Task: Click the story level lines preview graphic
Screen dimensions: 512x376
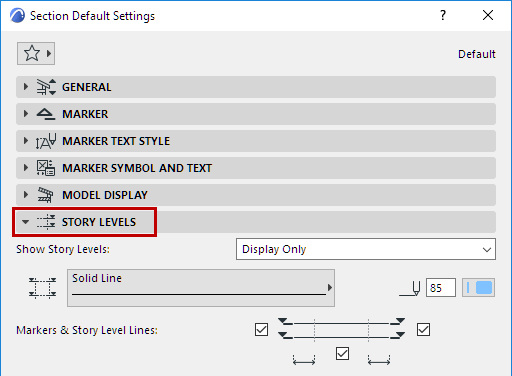Action: point(342,329)
